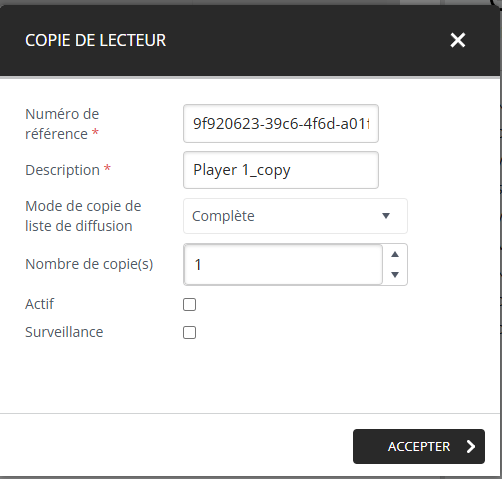Focus the Numéro de référence field
Image resolution: width=502 pixels, height=479 pixels.
pos(281,124)
